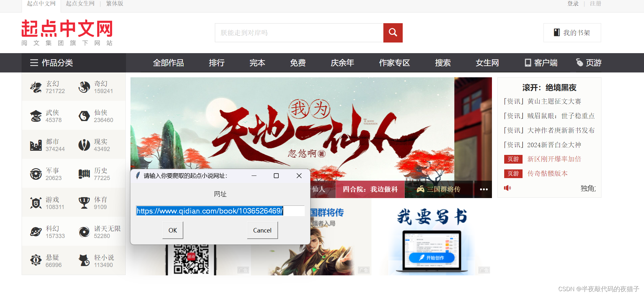Click the site search input box
This screenshot has width=644, height=295.
click(299, 33)
